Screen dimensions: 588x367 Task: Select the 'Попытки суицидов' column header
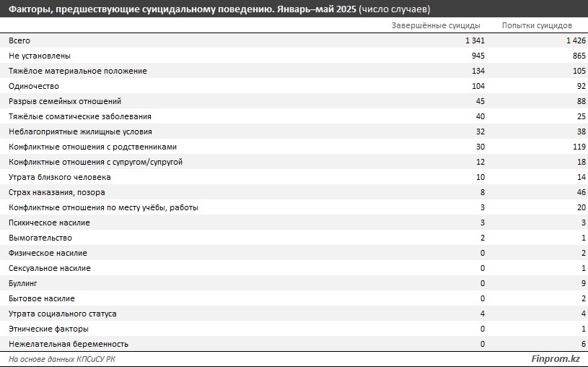537,25
